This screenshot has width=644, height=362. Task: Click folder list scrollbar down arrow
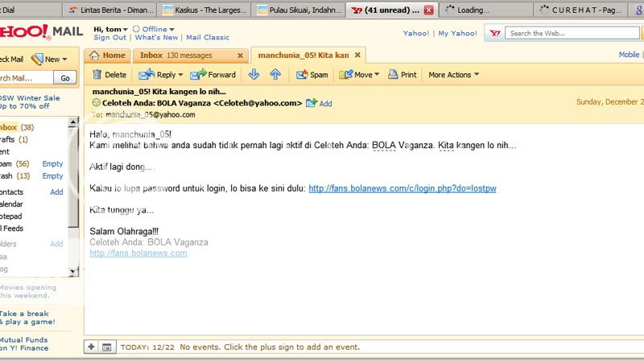73,271
